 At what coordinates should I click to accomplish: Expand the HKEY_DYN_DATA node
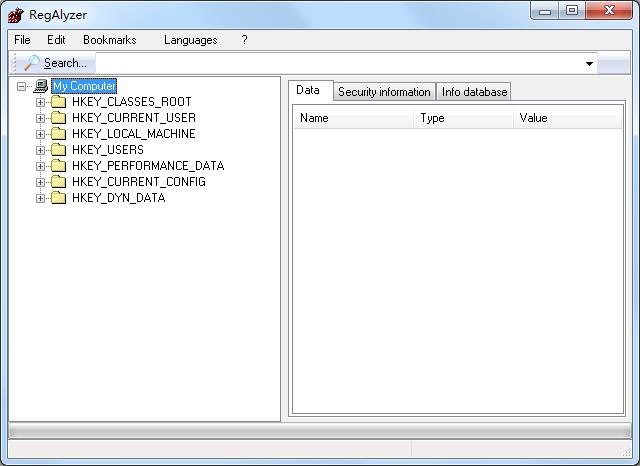click(40, 198)
